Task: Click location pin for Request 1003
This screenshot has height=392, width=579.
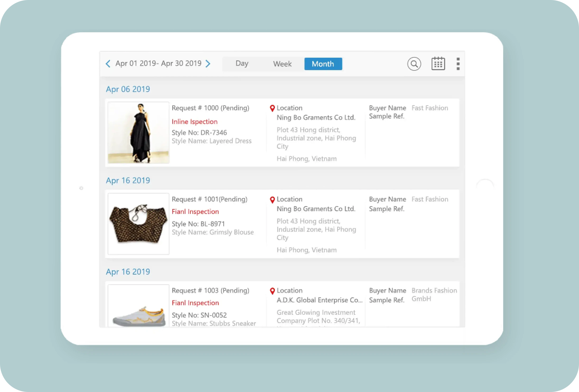Action: [x=272, y=291]
